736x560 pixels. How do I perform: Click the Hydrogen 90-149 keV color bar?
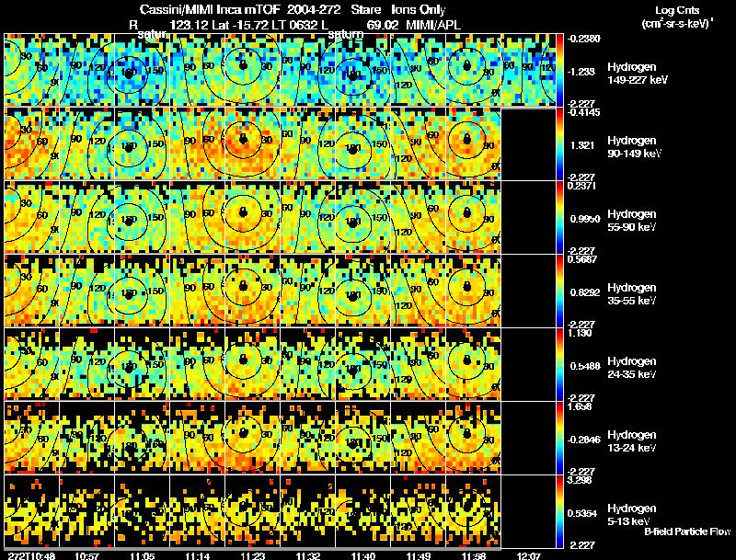click(x=559, y=144)
